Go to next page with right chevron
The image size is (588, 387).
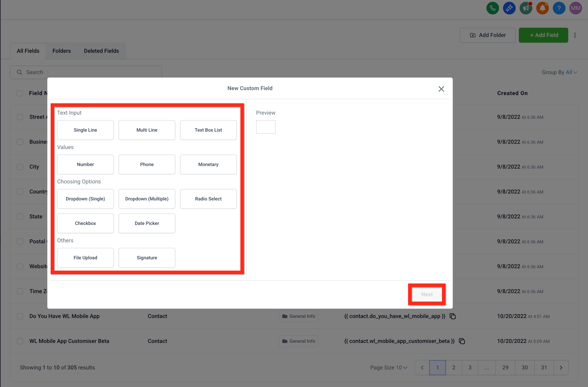(561, 367)
